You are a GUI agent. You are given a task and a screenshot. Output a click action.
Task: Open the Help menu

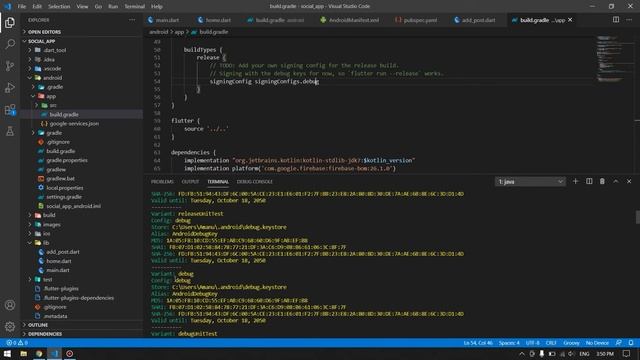click(x=157, y=7)
